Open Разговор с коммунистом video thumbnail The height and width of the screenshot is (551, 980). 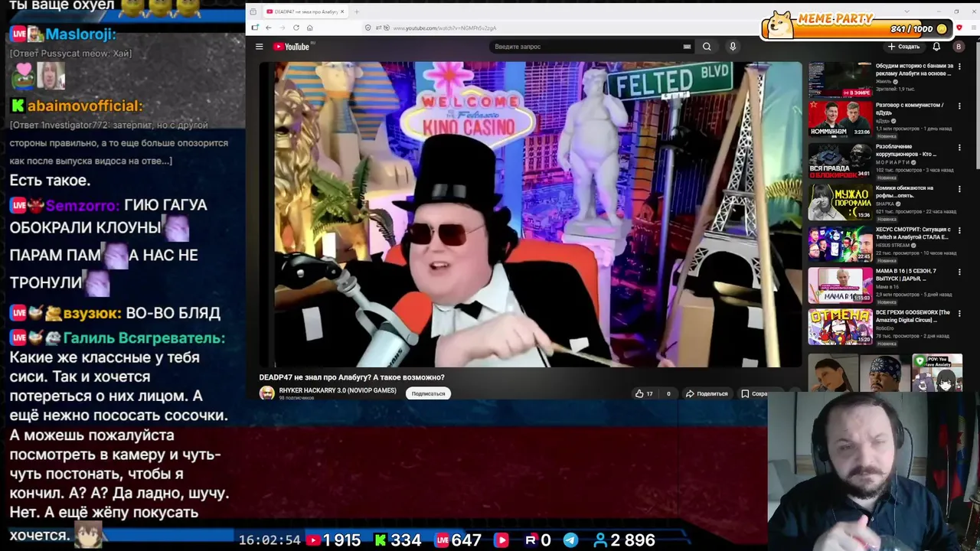click(x=840, y=119)
